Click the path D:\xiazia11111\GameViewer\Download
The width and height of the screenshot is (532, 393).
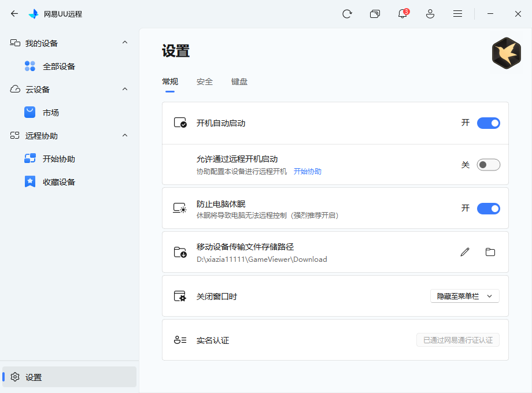[262, 259]
